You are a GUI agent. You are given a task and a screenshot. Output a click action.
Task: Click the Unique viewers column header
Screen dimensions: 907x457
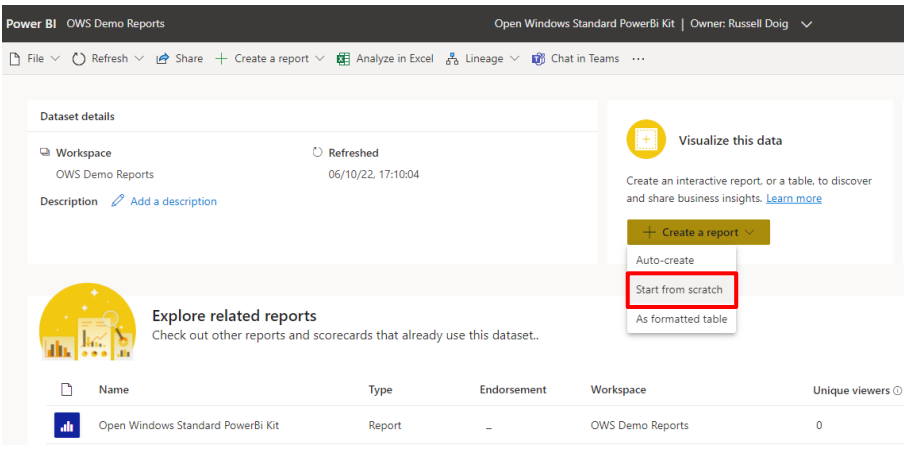(851, 390)
